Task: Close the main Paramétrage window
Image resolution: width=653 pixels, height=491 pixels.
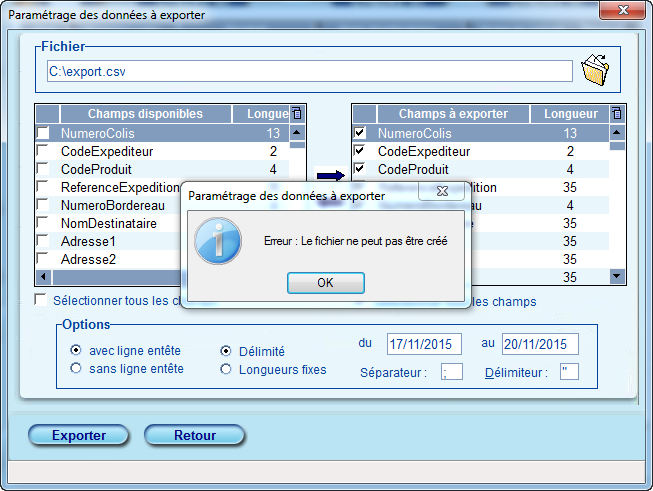Action: tap(623, 10)
